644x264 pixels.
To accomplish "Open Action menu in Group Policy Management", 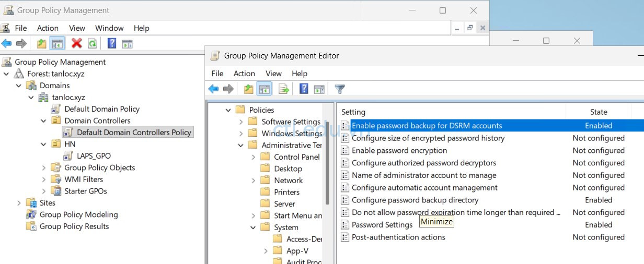I will pos(48,28).
